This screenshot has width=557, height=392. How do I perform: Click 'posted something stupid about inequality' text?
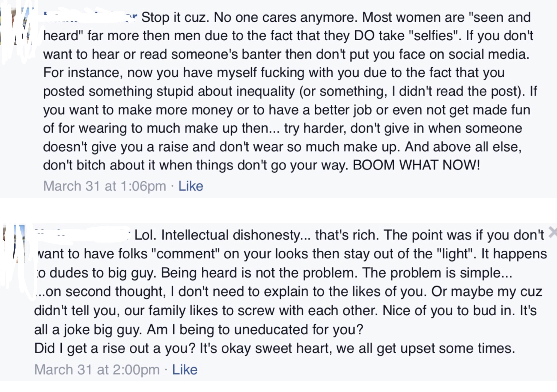pos(169,91)
